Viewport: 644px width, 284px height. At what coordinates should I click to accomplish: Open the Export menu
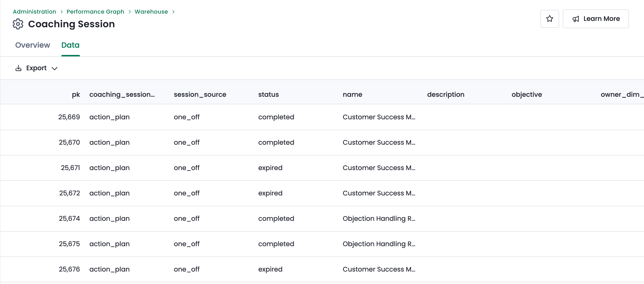tap(37, 68)
